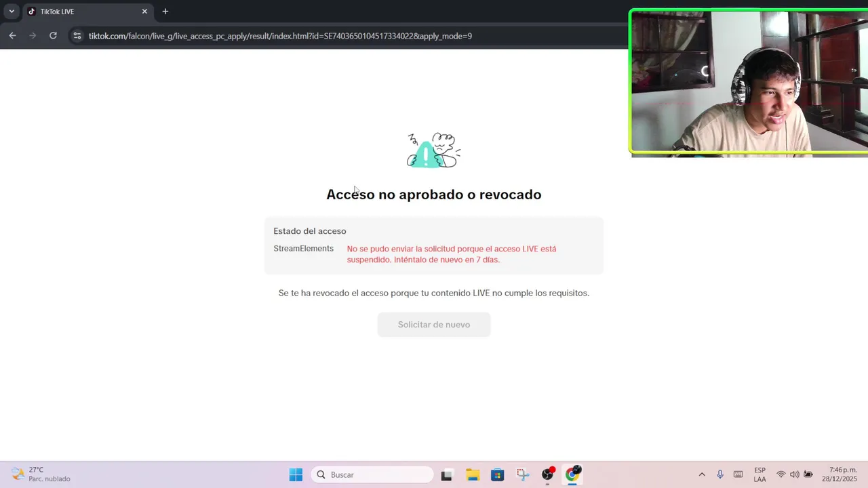Click heading Acceso no aprobado o revocado
The image size is (868, 488).
click(434, 195)
